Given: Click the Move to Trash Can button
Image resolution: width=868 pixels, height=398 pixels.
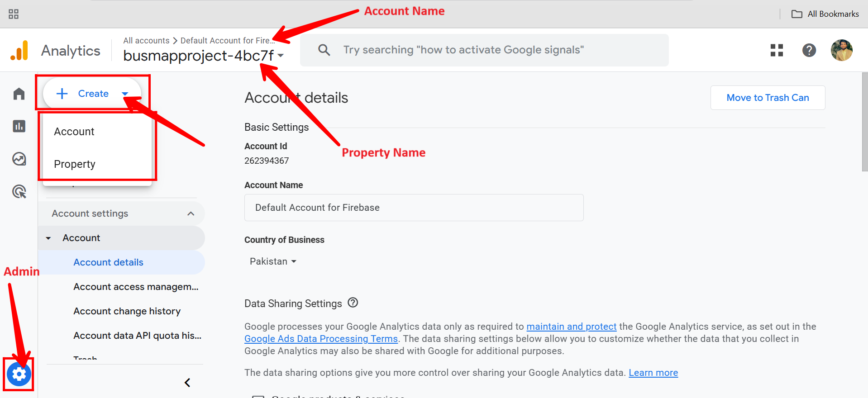Looking at the screenshot, I should (x=768, y=98).
